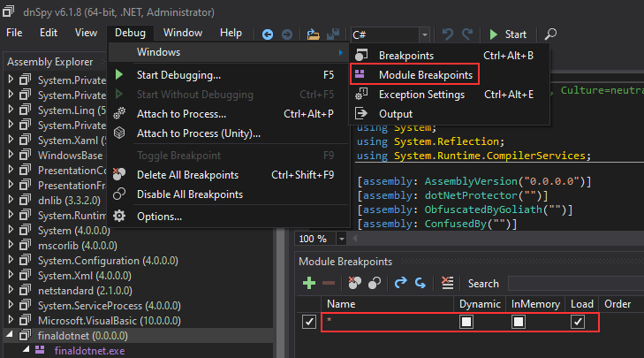Click the export module breakpoints arrow icon
The width and height of the screenshot is (644, 358).
click(400, 283)
